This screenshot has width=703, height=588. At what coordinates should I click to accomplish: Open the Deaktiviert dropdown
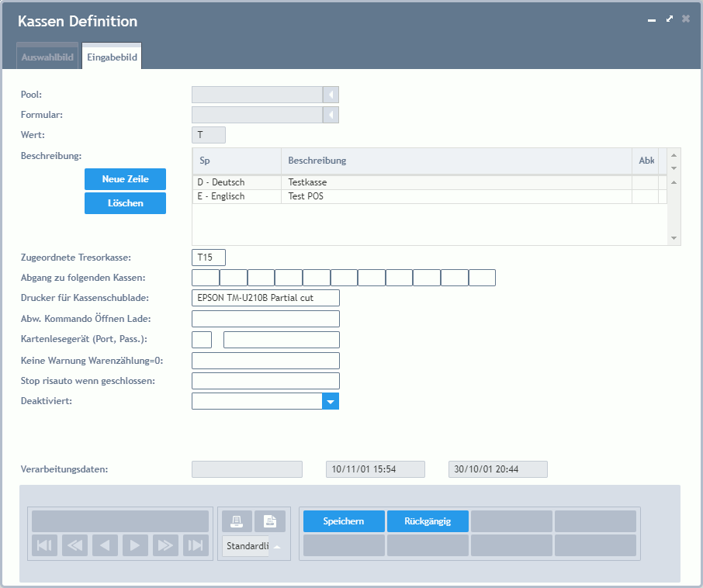point(331,401)
